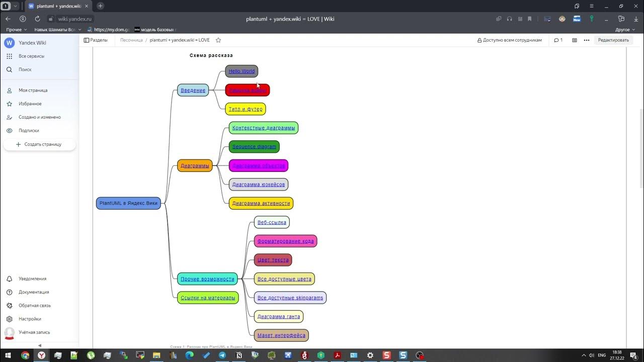Screen dimensions: 644x362
Task: Add page to favorites with star icon
Action: click(218, 40)
